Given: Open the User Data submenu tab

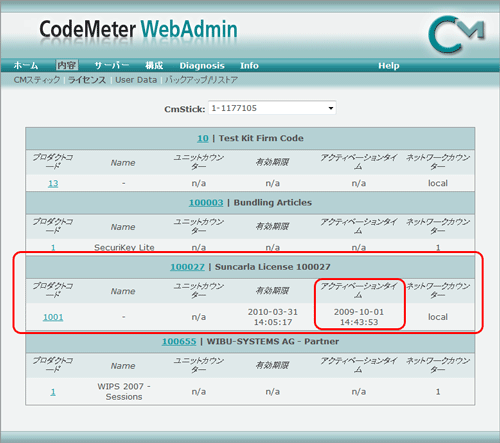Looking at the screenshot, I should (x=136, y=80).
